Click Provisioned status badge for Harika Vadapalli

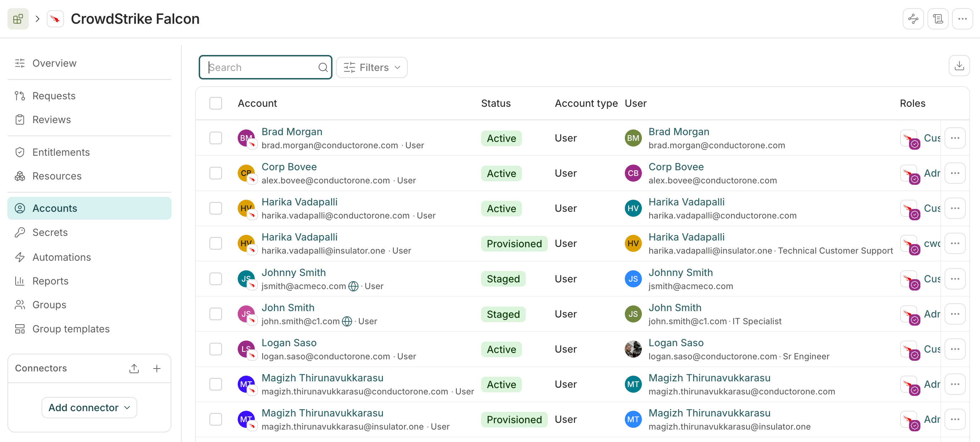[x=514, y=244]
